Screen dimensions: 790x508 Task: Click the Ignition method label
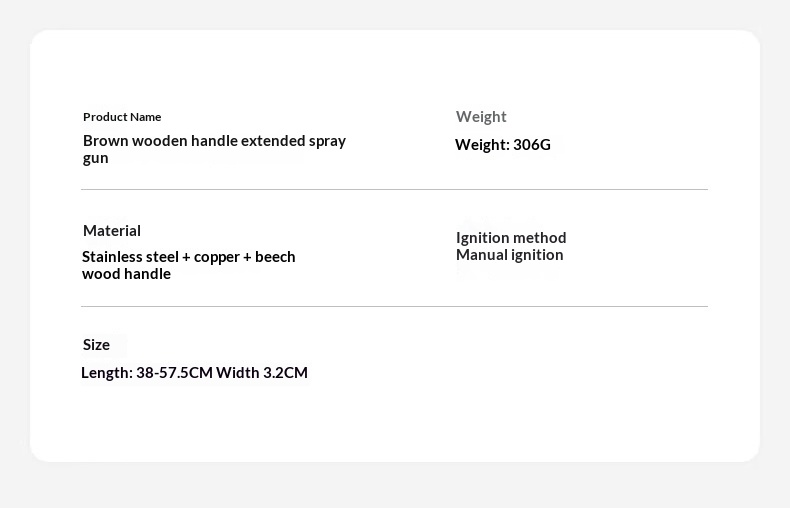click(x=511, y=238)
